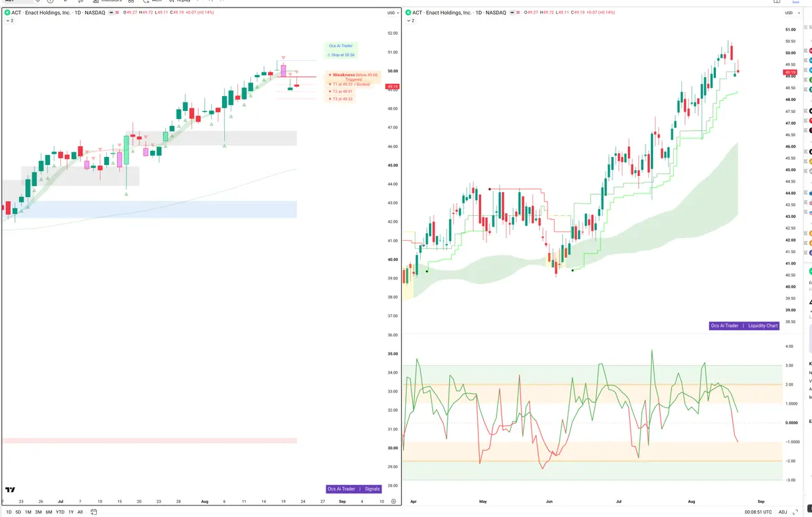812x517 pixels.
Task: Click the Sep label on right chart time axis
Action: click(762, 501)
